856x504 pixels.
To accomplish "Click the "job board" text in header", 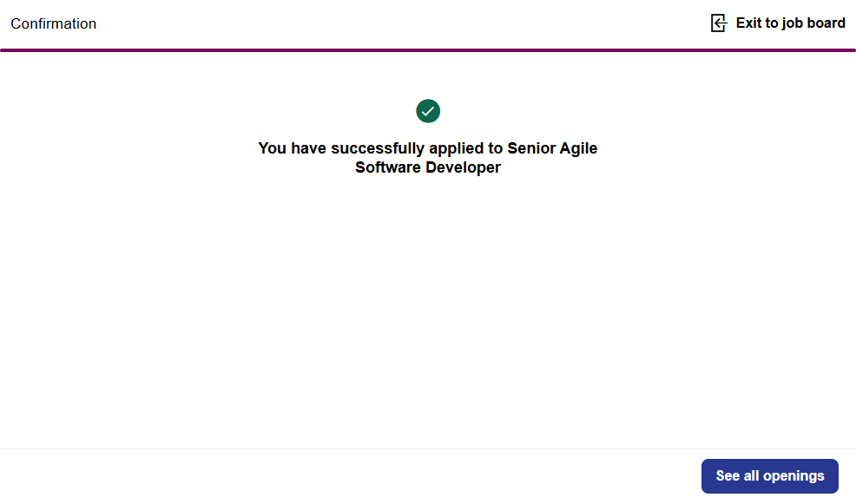I will pyautogui.click(x=813, y=23).
